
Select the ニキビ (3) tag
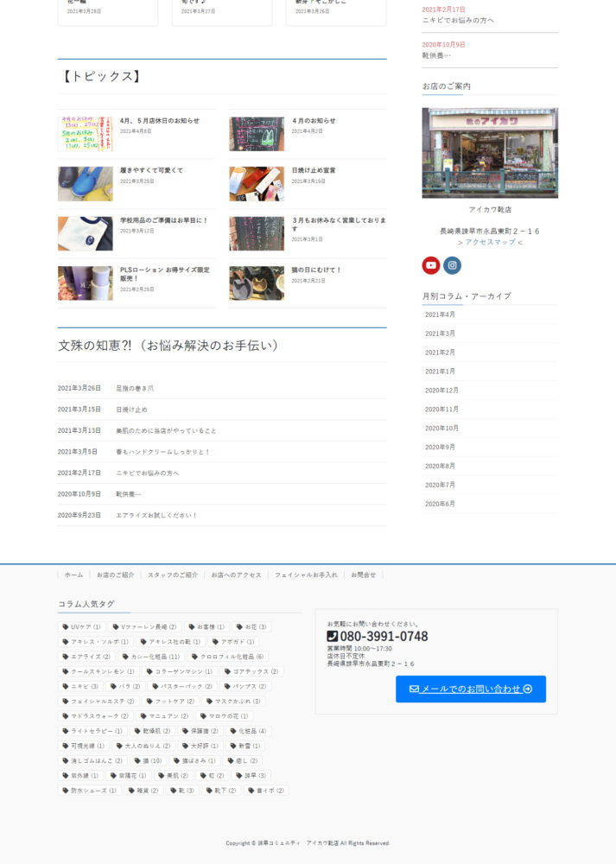[80, 687]
